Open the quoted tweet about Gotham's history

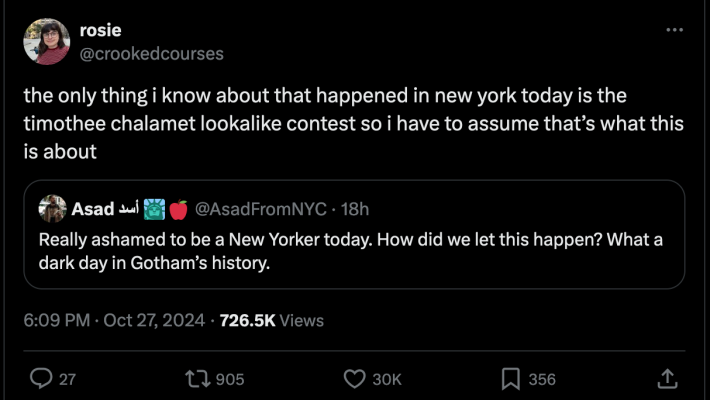point(350,252)
